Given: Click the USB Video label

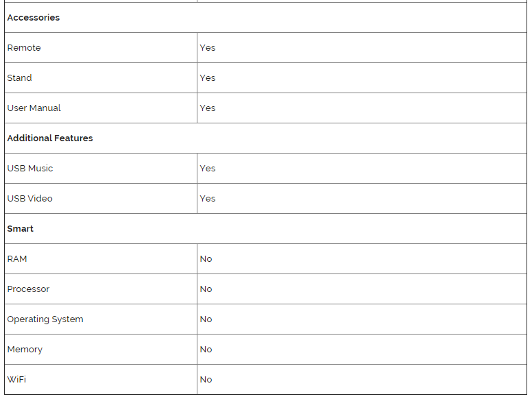Looking at the screenshot, I should (x=30, y=199).
